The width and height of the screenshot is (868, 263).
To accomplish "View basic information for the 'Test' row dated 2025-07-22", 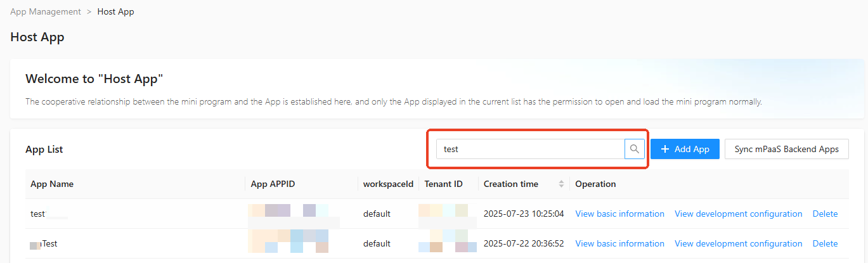I will (x=619, y=243).
